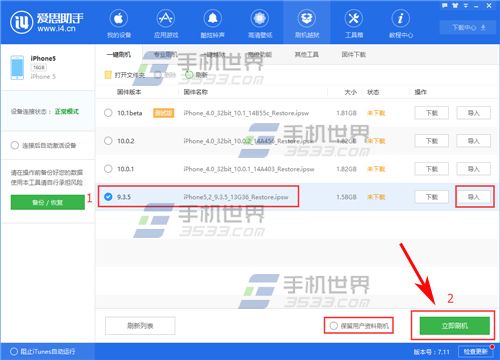Open the 工具箱 tools icon
The height and width of the screenshot is (360, 500).
[x=354, y=19]
